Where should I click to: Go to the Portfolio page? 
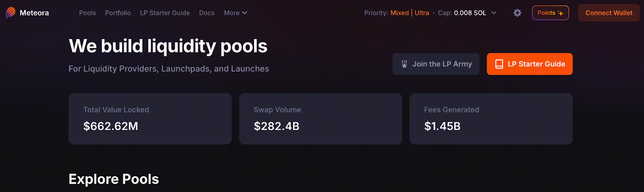point(118,13)
